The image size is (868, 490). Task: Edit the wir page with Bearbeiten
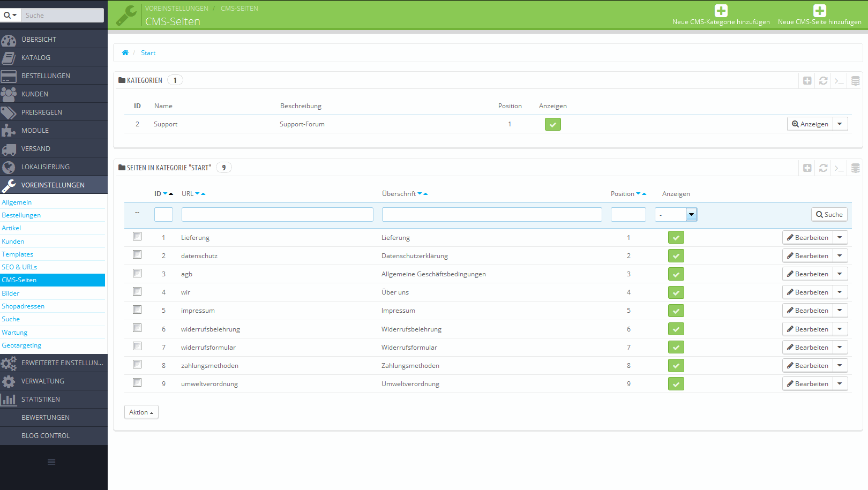point(807,292)
